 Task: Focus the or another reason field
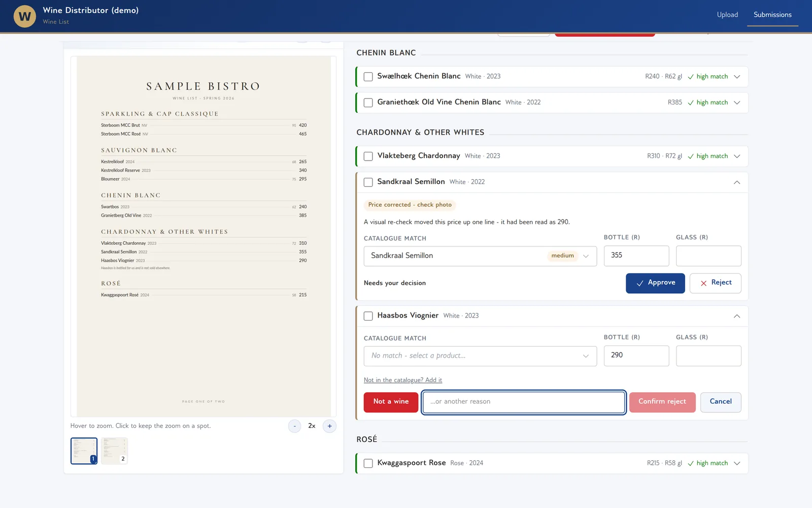point(524,402)
